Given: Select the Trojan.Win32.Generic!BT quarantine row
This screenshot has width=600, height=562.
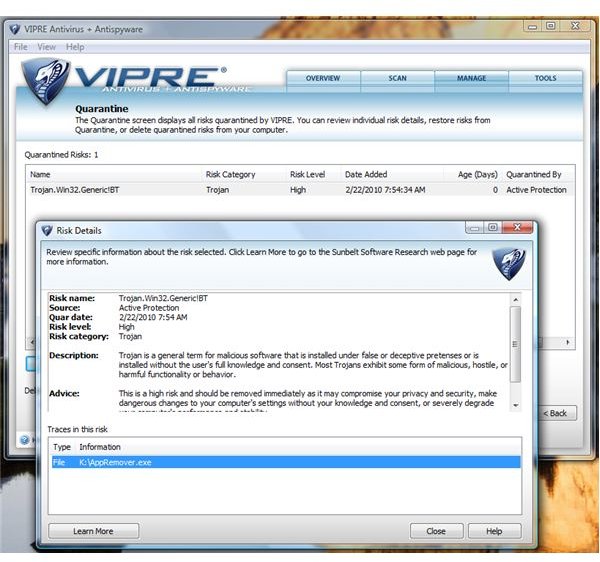Looking at the screenshot, I should pos(300,190).
